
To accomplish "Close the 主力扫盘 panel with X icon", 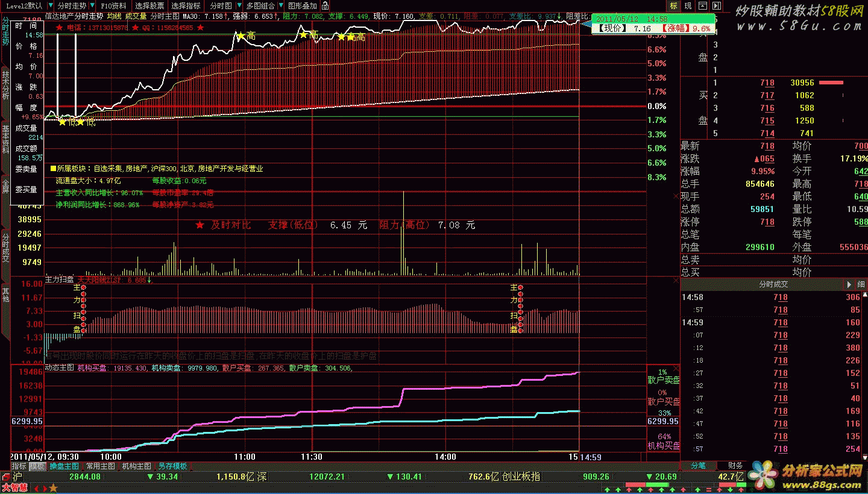I will (675, 280).
